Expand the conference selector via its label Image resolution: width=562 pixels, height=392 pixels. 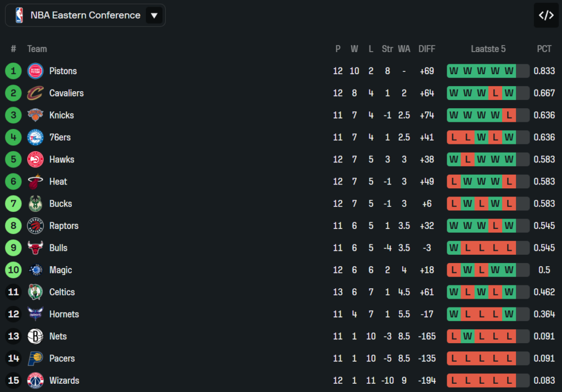tap(85, 15)
